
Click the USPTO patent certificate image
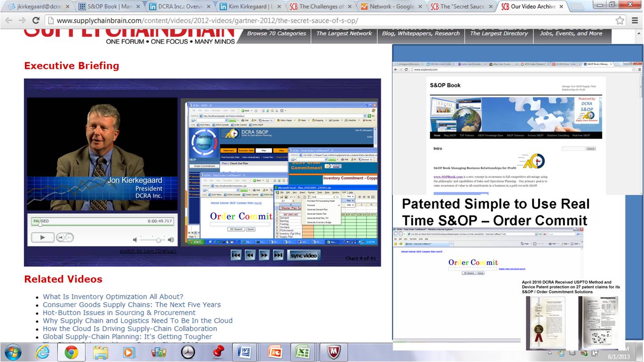tap(548, 323)
